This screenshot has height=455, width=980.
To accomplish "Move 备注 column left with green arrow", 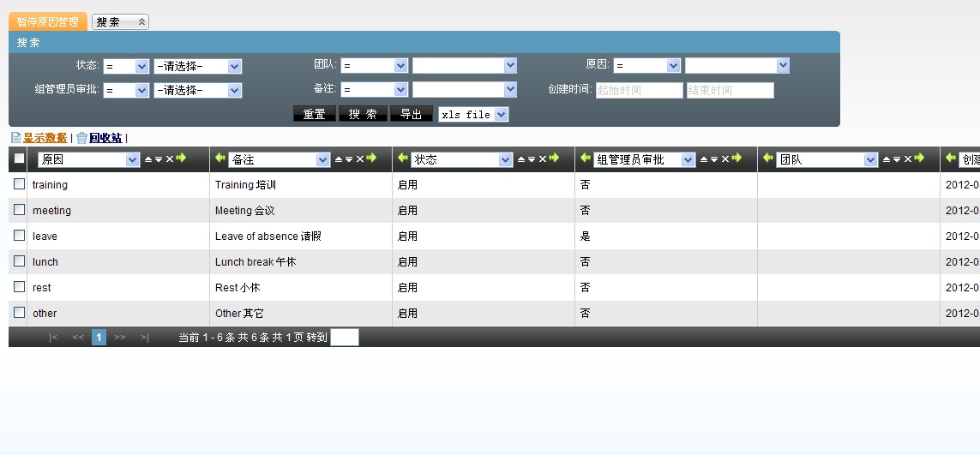I will [220, 159].
